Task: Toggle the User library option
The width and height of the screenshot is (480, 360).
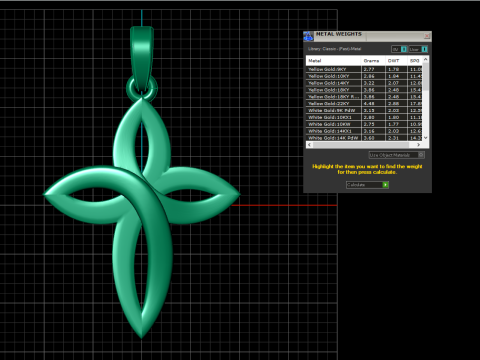Action: 418,49
